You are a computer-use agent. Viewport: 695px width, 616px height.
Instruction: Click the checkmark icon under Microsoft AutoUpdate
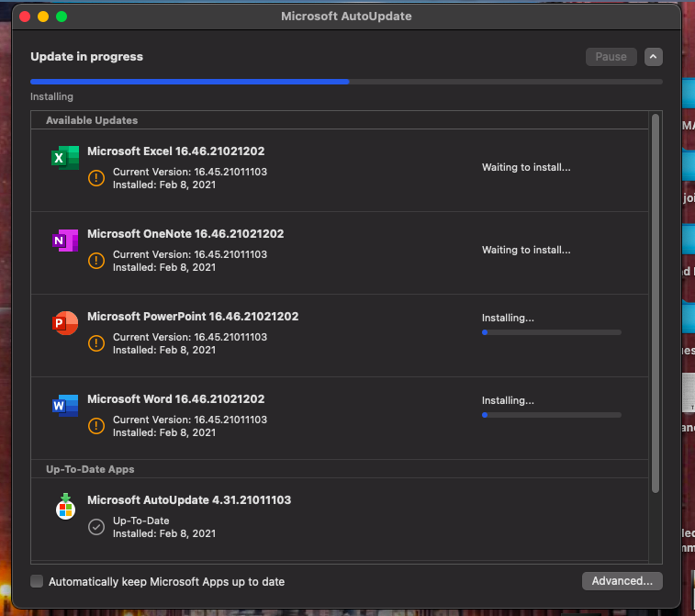pyautogui.click(x=96, y=527)
